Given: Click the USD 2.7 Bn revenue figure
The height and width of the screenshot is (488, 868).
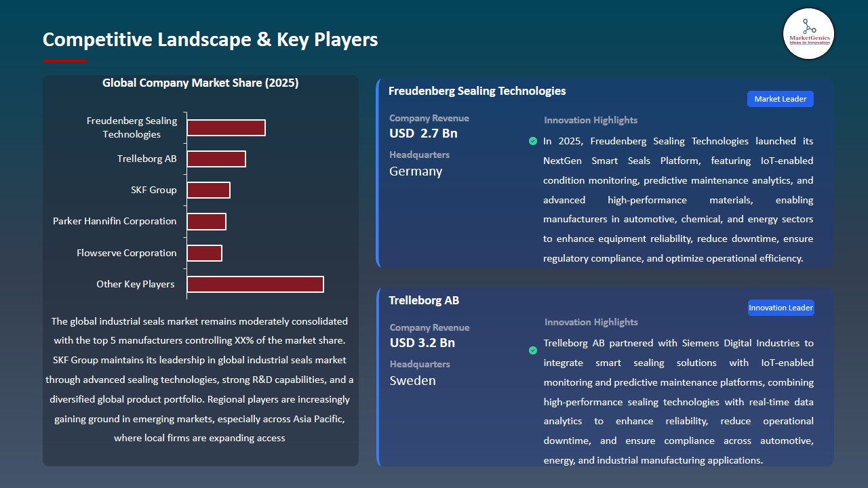Looking at the screenshot, I should point(423,134).
